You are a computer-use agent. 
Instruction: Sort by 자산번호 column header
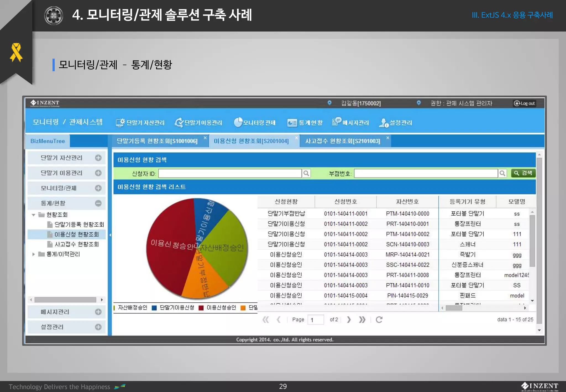click(x=407, y=202)
